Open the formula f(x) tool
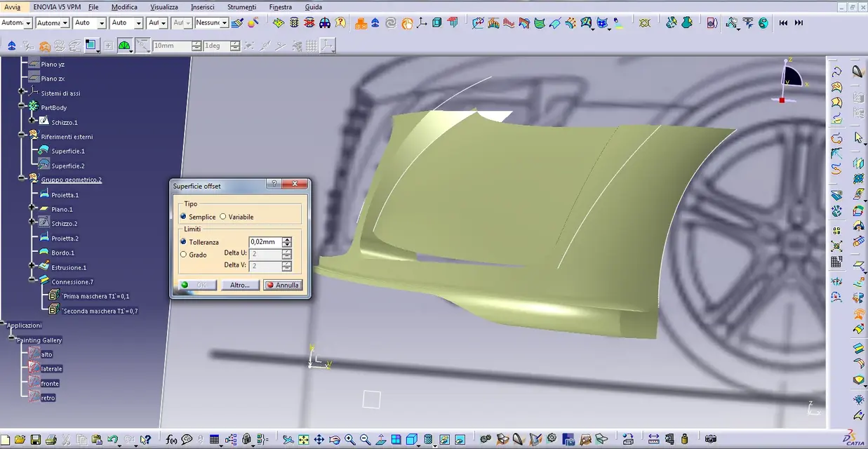This screenshot has height=449, width=868. tap(171, 440)
